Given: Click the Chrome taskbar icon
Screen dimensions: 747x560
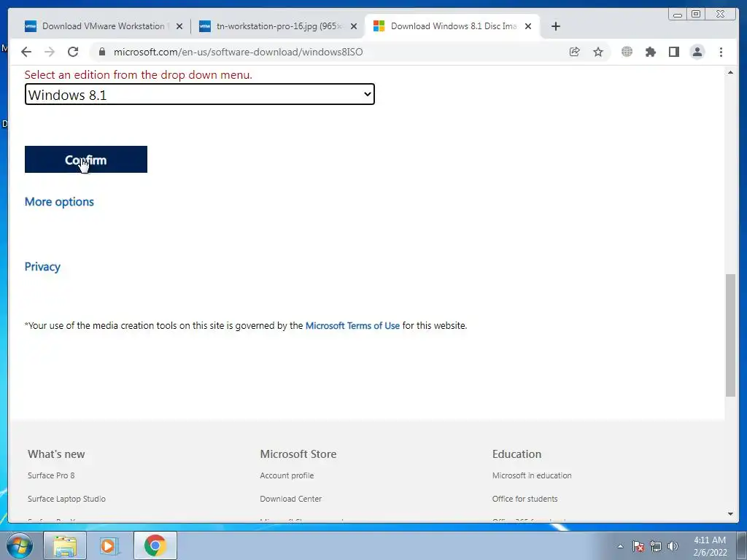Looking at the screenshot, I should click(155, 545).
